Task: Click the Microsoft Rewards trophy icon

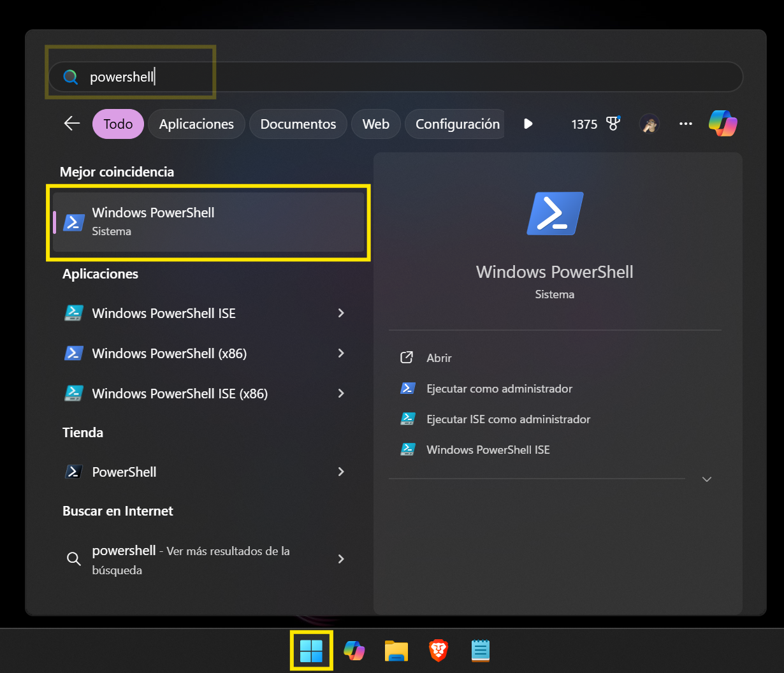Action: [613, 124]
